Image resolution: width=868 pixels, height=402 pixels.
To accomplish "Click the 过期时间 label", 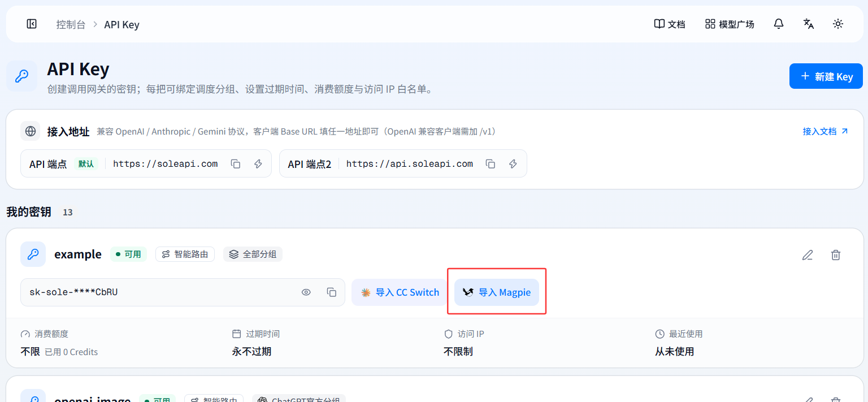I will 263,334.
